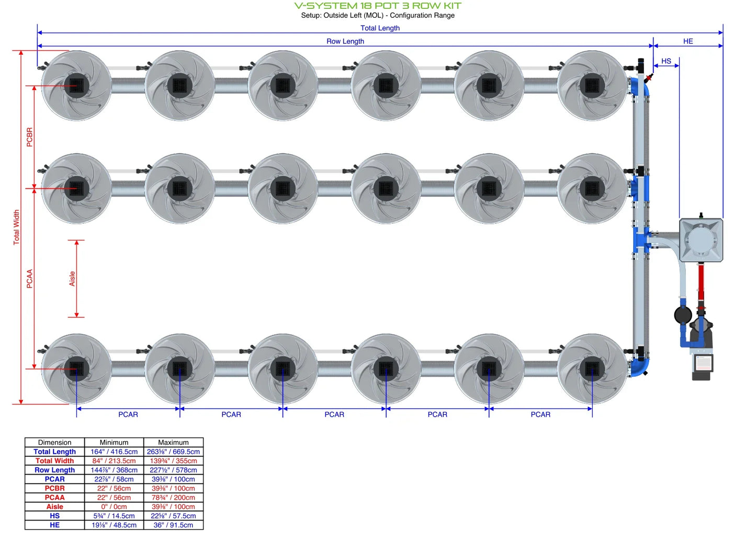
Task: Click the 19⅛" / 48.5cm table cell
Action: 114,525
